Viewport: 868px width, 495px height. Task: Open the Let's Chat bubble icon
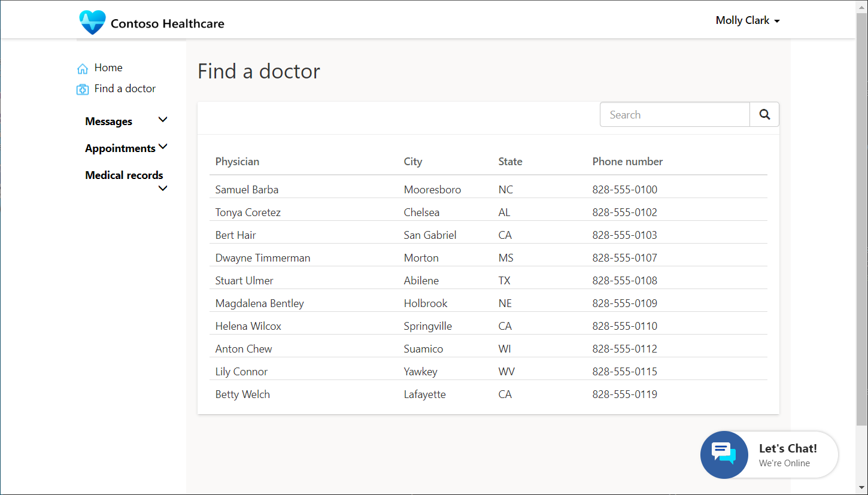[724, 455]
